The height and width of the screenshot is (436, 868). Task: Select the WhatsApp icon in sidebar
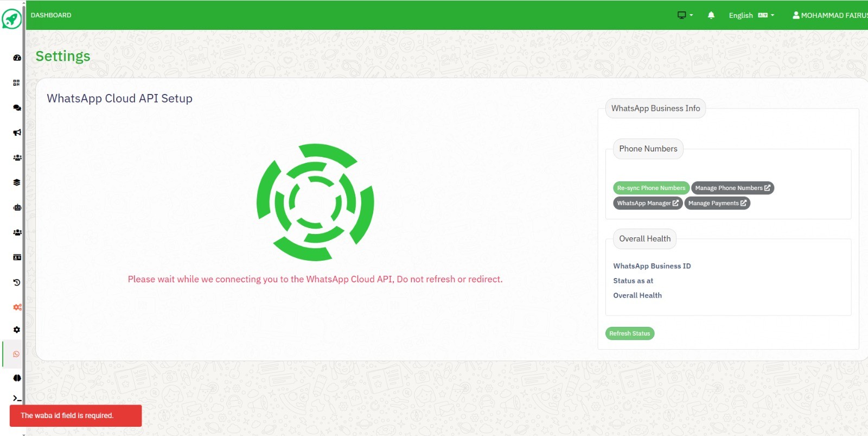point(16,354)
